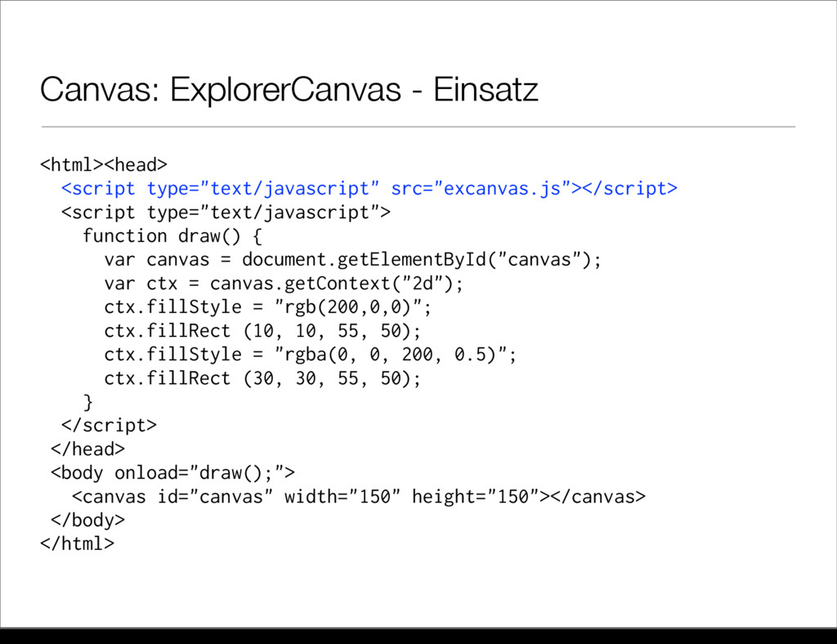837x644 pixels.
Task: Click the final '</html>' line
Action: pos(78,543)
